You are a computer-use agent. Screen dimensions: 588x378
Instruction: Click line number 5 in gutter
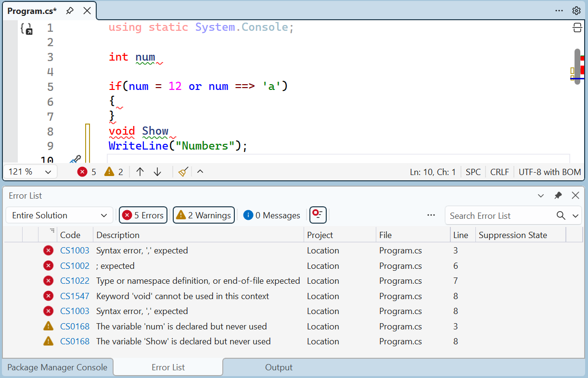pyautogui.click(x=51, y=87)
